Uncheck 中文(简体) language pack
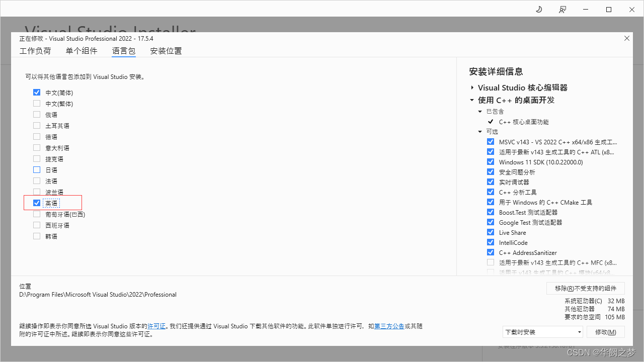 tap(37, 93)
